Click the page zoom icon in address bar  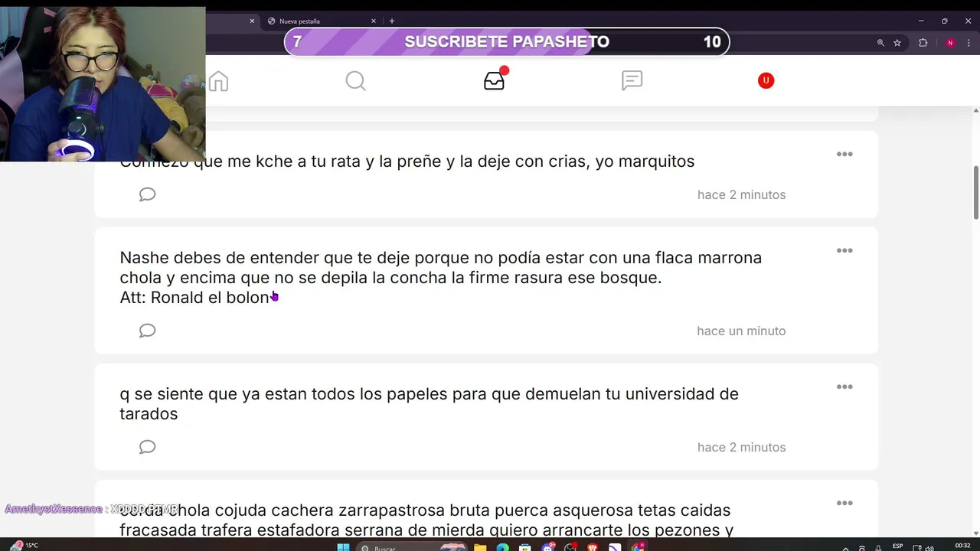click(x=880, y=43)
